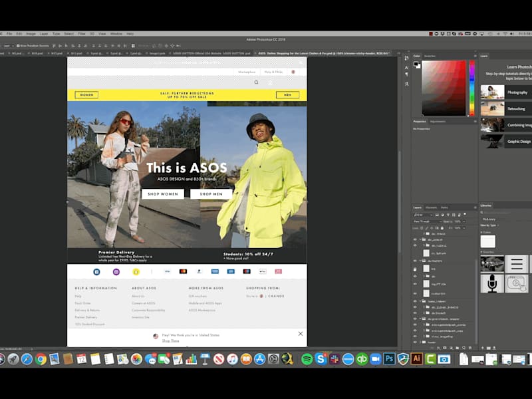Viewport: 532px width, 399px height.
Task: Switch to the Swatches tab
Action: [x=430, y=56]
